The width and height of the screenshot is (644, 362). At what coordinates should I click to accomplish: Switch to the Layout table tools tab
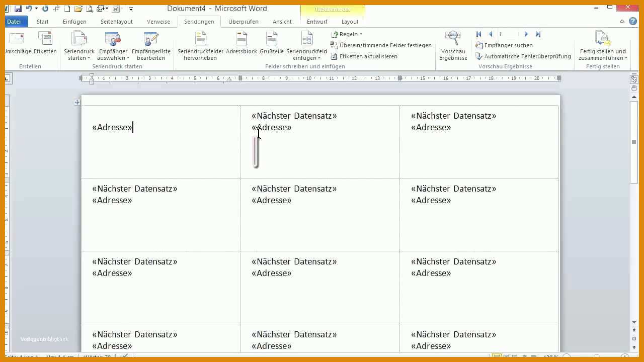[x=350, y=22]
